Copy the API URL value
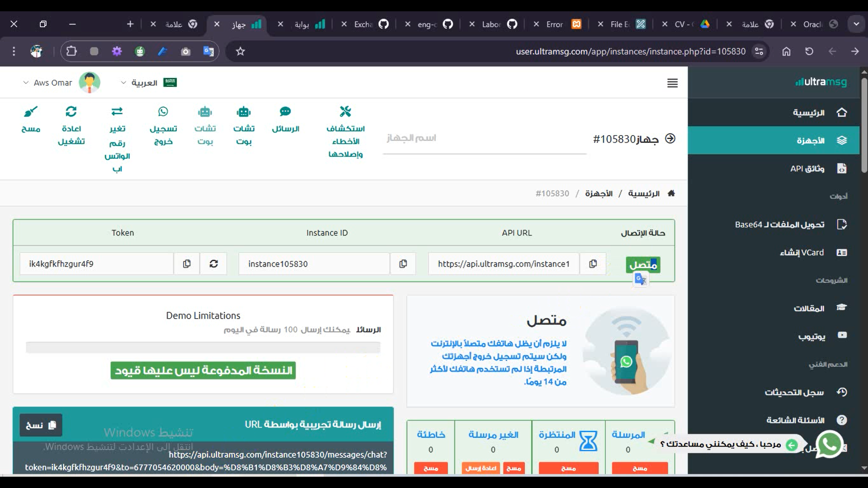The height and width of the screenshot is (488, 868). coord(593,264)
